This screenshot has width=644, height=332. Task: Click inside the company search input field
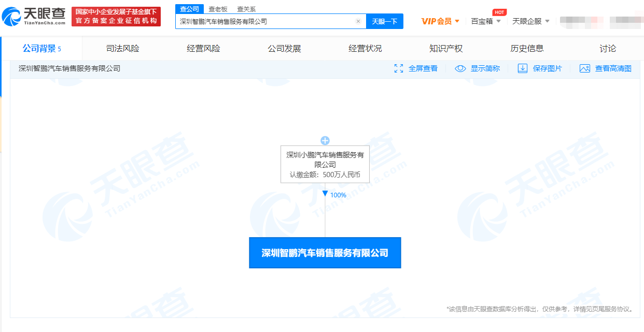coord(259,21)
